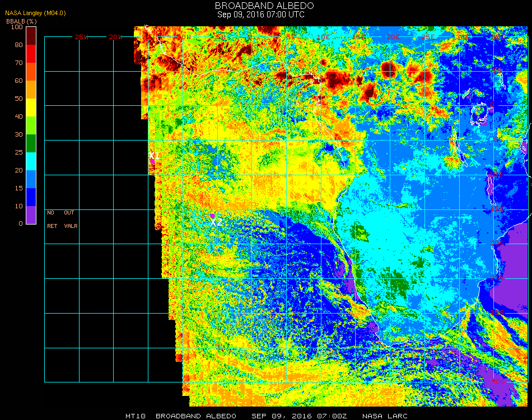532x420 pixels.
Task: Select the orange 50-60 colorbar segment
Action: point(31,90)
